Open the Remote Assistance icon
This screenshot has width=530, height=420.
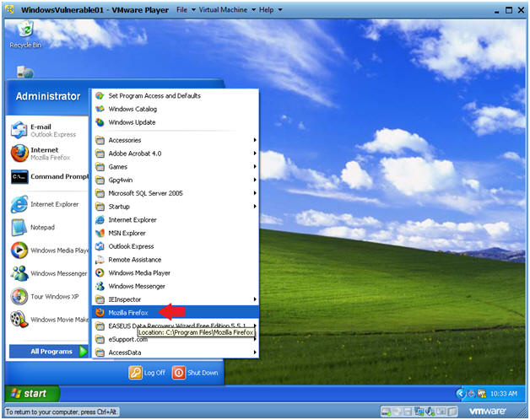100,260
